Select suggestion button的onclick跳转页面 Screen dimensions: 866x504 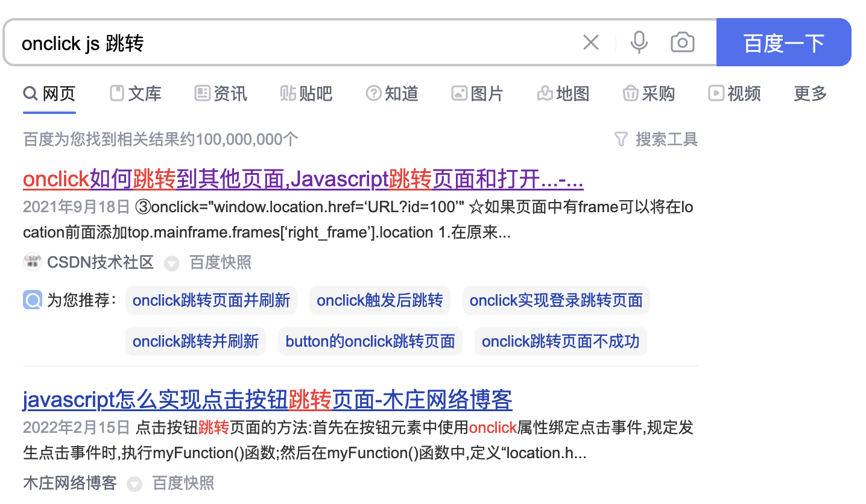(x=370, y=341)
